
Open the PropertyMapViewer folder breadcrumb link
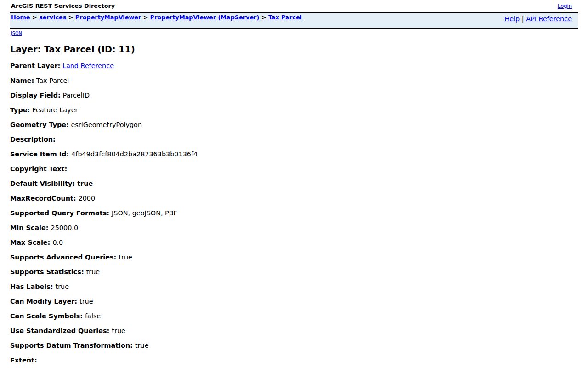click(108, 17)
